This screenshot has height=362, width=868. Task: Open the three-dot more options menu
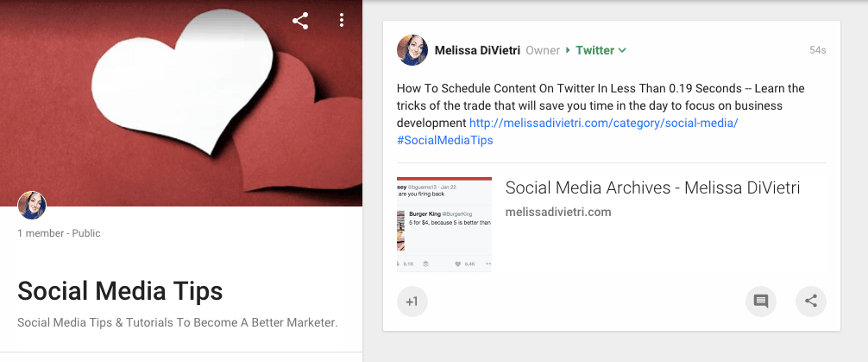click(x=342, y=21)
